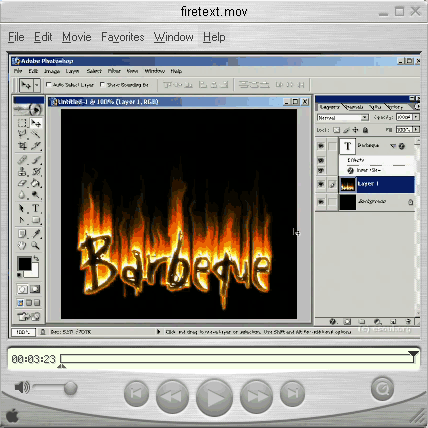Open the Fill slider arrow

point(416,129)
